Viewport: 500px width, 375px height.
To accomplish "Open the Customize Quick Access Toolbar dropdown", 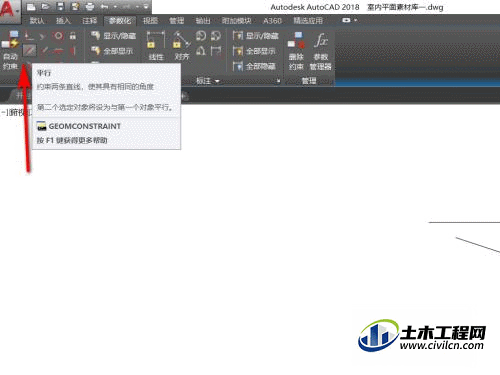I will [x=146, y=7].
